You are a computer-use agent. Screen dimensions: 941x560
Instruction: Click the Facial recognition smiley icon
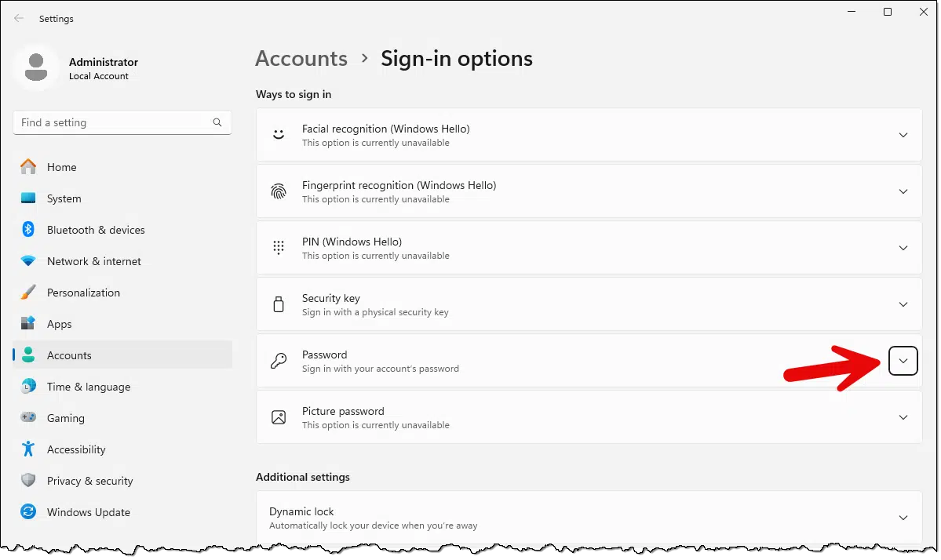tap(279, 135)
